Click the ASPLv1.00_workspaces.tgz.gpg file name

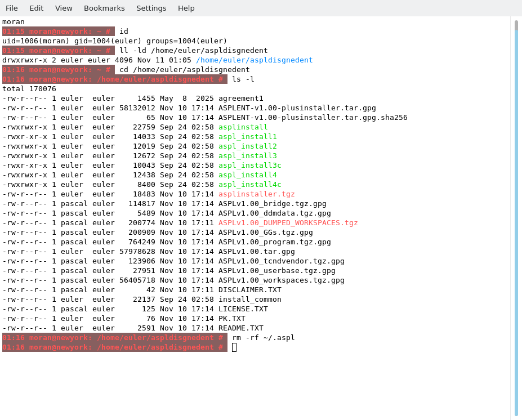[281, 280]
